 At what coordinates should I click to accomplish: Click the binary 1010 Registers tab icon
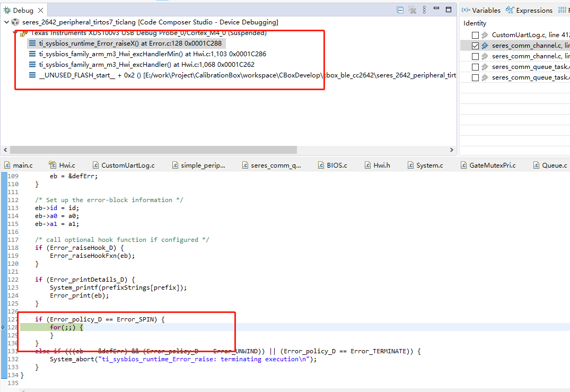point(562,10)
